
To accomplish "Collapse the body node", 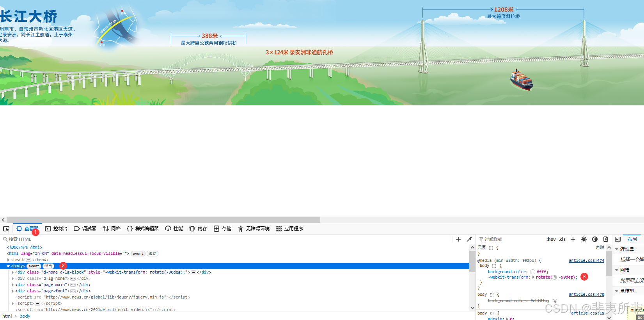I will coord(8,266).
